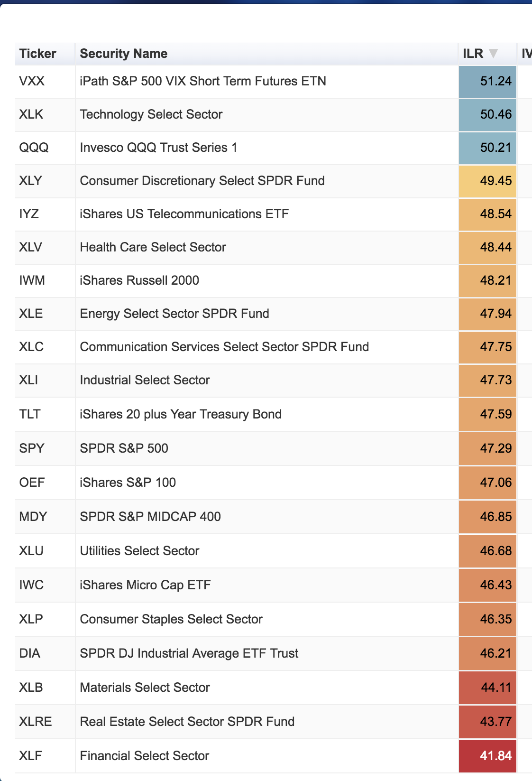The image size is (532, 781).
Task: Select ticker VXX
Action: (32, 81)
